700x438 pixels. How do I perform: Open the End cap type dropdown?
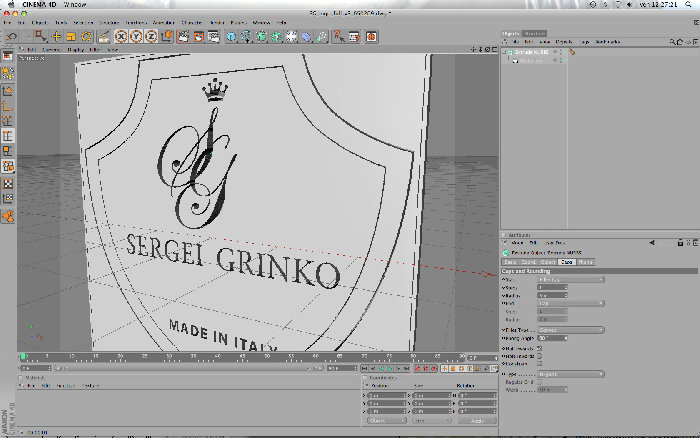pos(571,304)
